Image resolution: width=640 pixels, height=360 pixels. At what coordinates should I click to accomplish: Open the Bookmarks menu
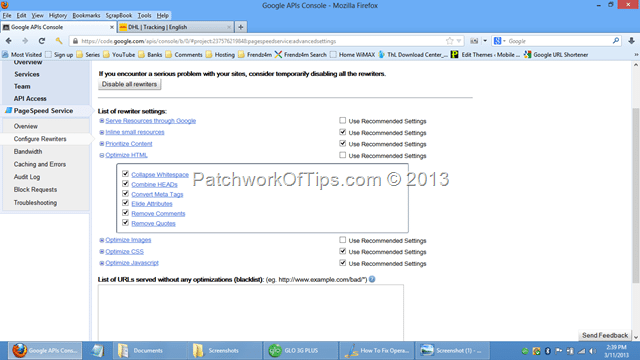tap(86, 15)
